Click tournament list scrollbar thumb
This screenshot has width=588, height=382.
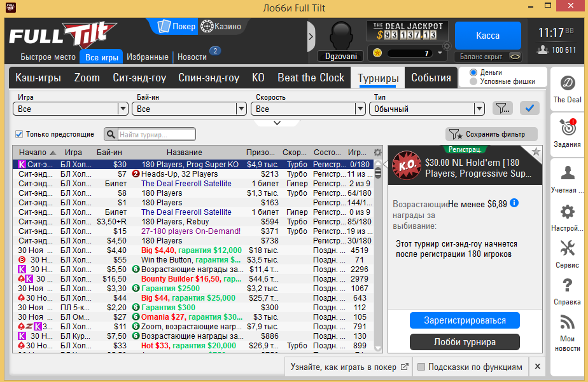pos(378,174)
